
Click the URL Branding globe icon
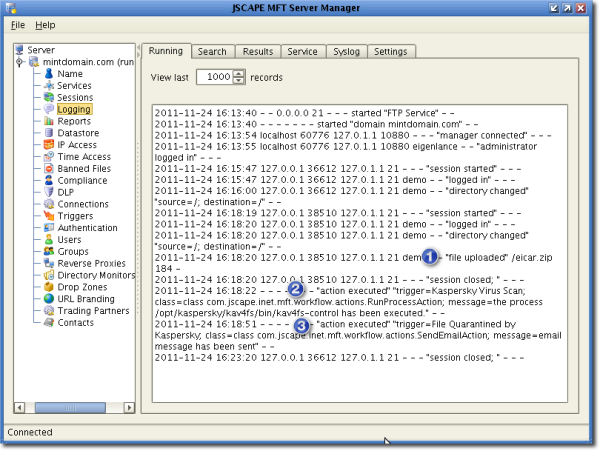coord(49,299)
